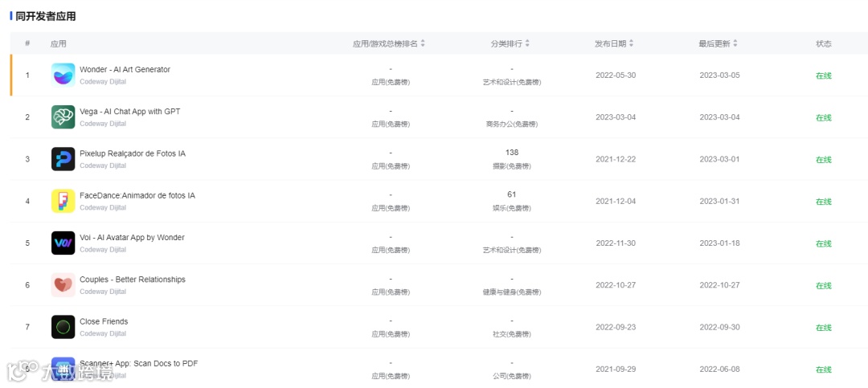The height and width of the screenshot is (388, 868).
Task: Click 艺术和设计(免费榜) in Wonder row
Action: 512,83
